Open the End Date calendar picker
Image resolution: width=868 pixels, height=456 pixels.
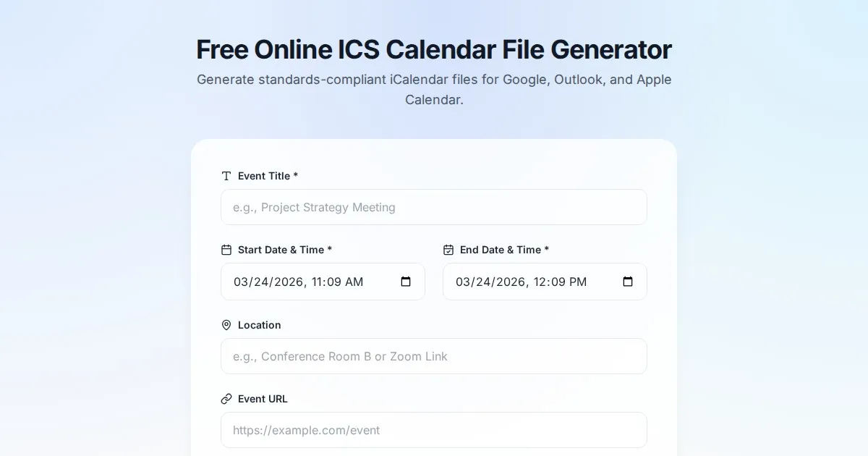tap(628, 282)
